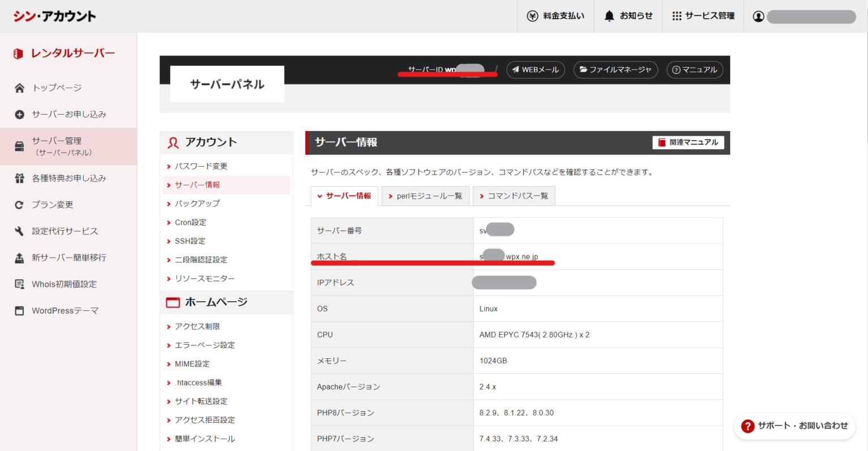Image resolution: width=868 pixels, height=451 pixels.
Task: Switch to the perlモジュール一覧 tab
Action: (425, 196)
